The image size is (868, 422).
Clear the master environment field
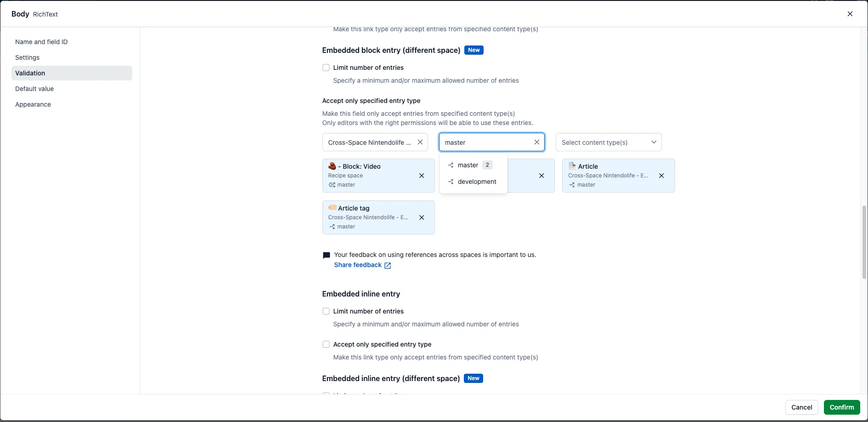coord(536,143)
